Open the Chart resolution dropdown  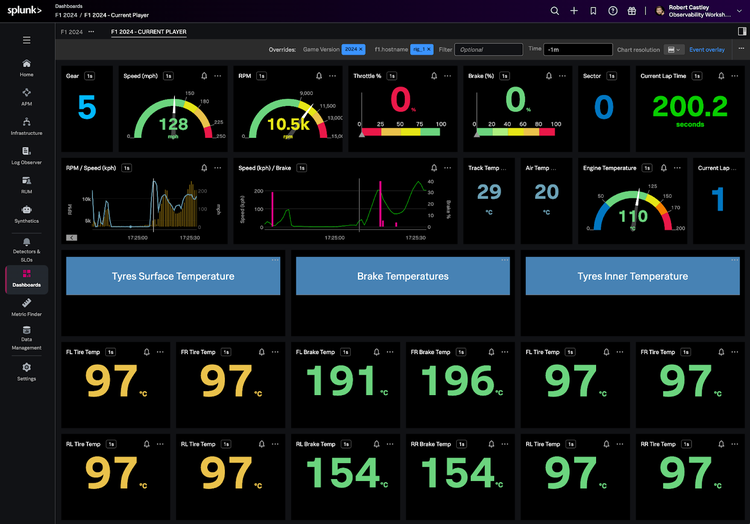(x=674, y=49)
